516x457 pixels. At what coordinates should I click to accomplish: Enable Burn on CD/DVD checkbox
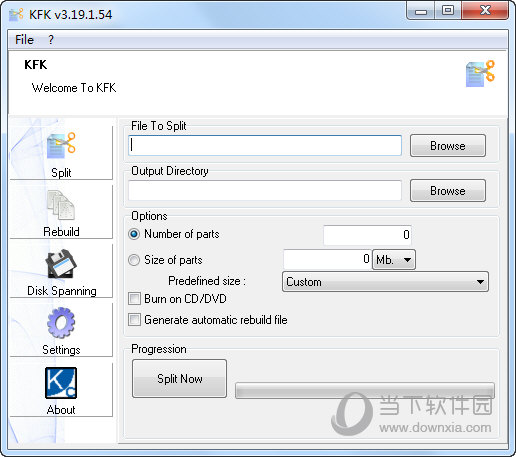tap(134, 298)
